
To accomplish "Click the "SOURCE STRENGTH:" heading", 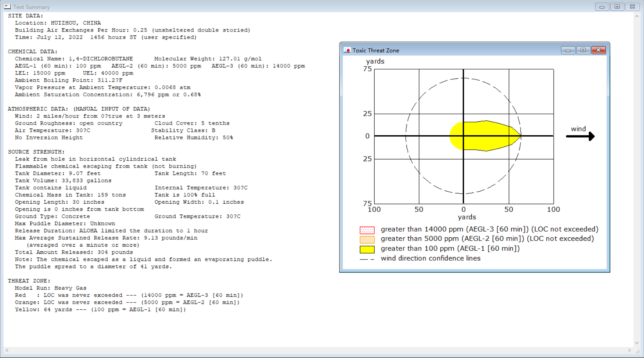I will pos(36,152).
